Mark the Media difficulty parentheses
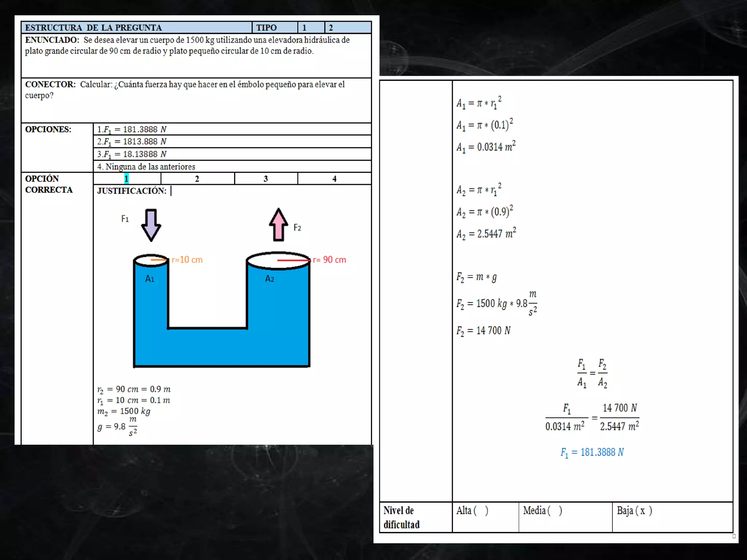Screen dimensions: 747x560 tap(555, 510)
